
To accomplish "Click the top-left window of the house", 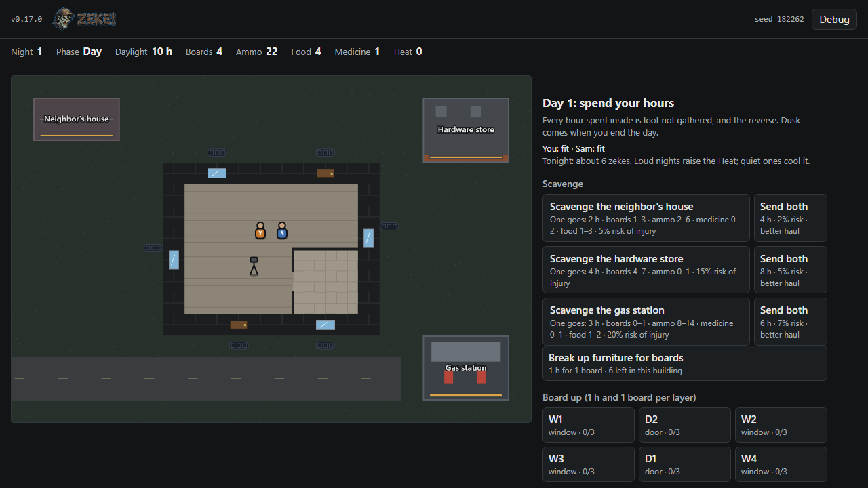I will tap(217, 173).
